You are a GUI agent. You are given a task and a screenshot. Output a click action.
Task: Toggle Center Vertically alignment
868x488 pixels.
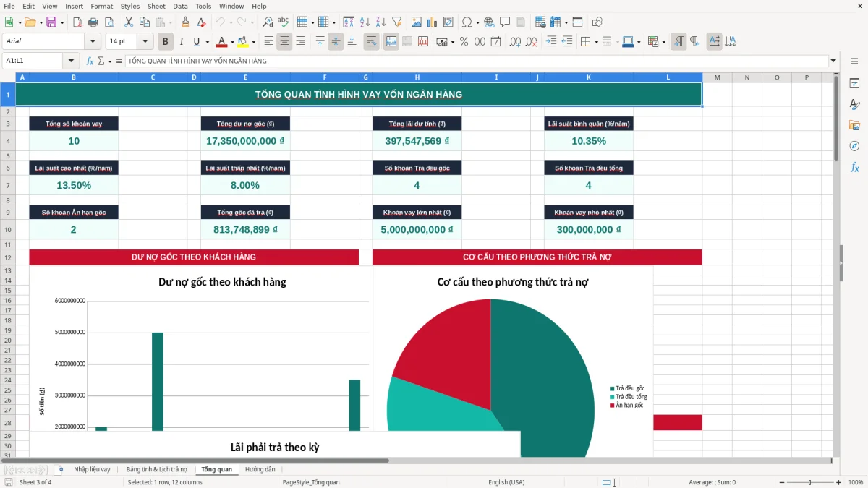coord(336,42)
